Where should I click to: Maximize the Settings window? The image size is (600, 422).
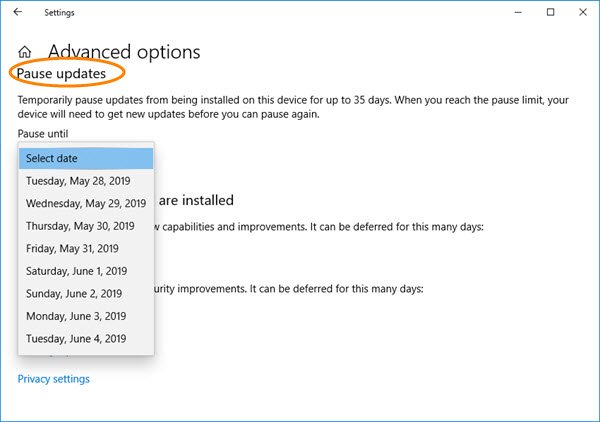point(549,12)
